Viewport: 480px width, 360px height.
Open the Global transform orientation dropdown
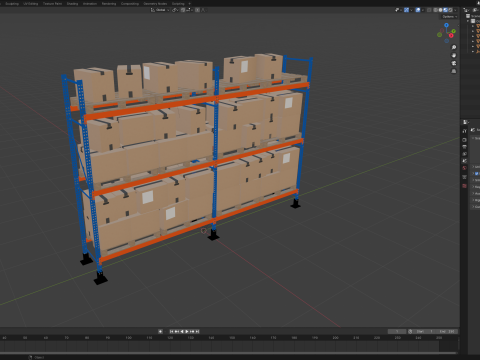pyautogui.click(x=160, y=10)
